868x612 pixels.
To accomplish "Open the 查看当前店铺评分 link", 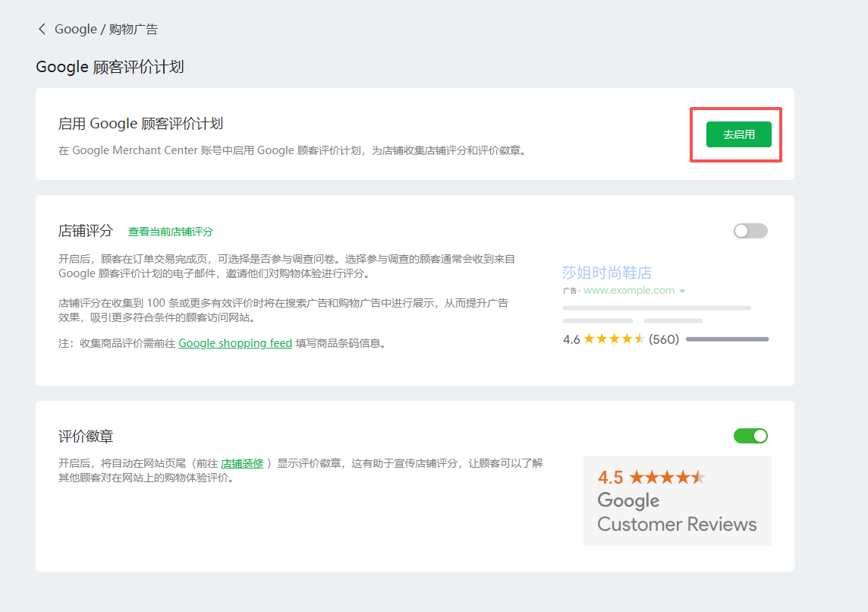I will coord(171,232).
